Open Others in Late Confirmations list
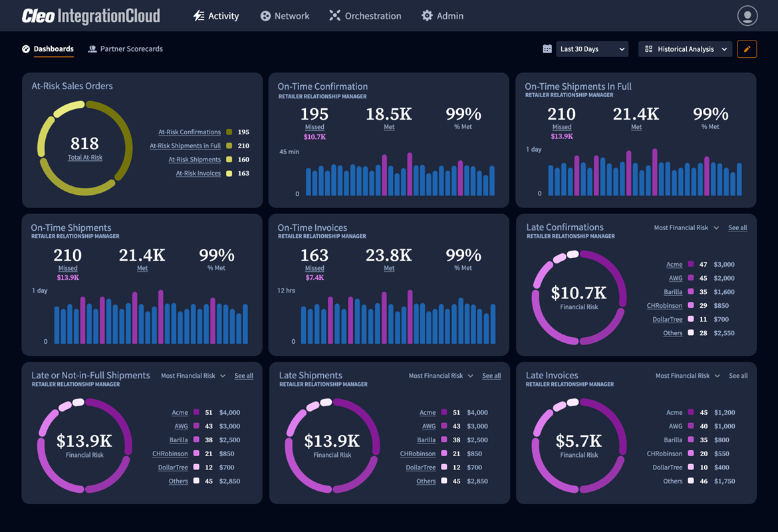The width and height of the screenshot is (778, 532). coord(673,333)
